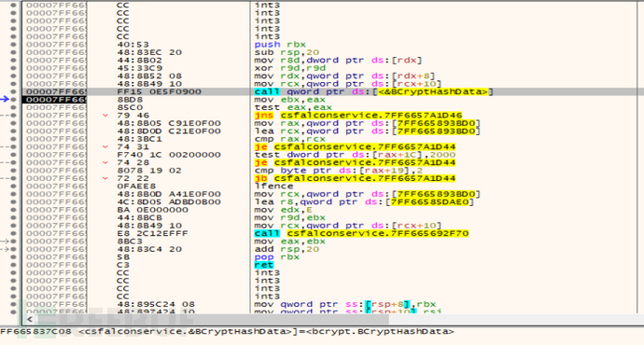Follow call target csfalconservice.7FF665692F70
644x345 pixels.
(x=378, y=233)
